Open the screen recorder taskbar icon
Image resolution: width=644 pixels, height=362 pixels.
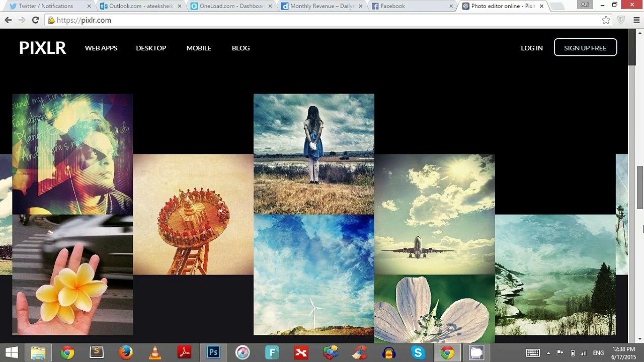point(476,352)
